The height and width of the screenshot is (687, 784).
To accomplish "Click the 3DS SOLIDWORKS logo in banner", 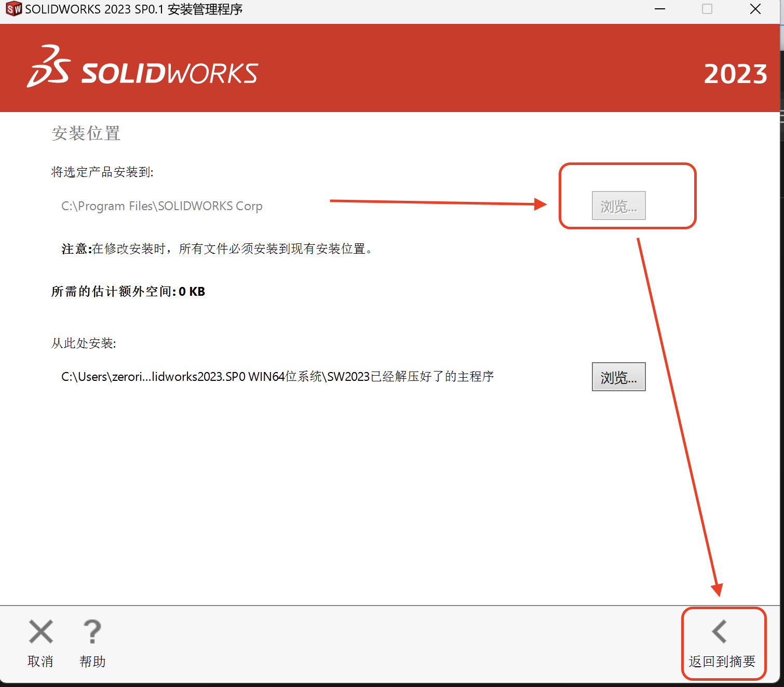I will point(143,68).
